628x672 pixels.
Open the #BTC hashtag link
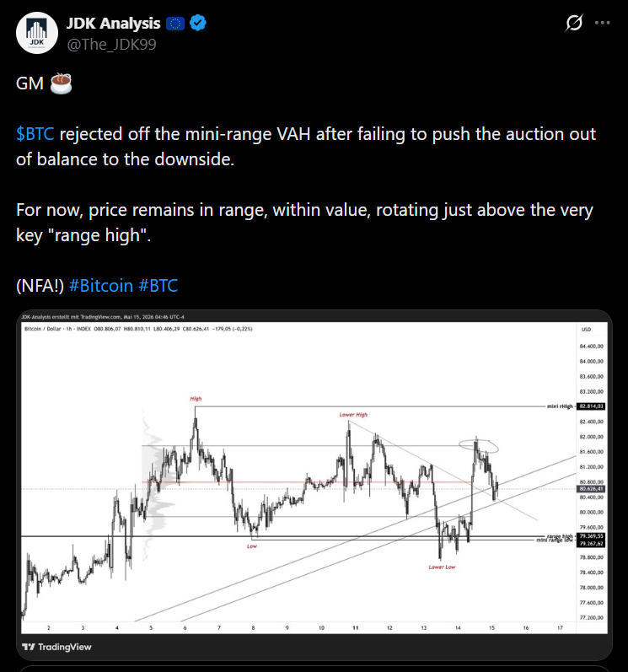[158, 286]
